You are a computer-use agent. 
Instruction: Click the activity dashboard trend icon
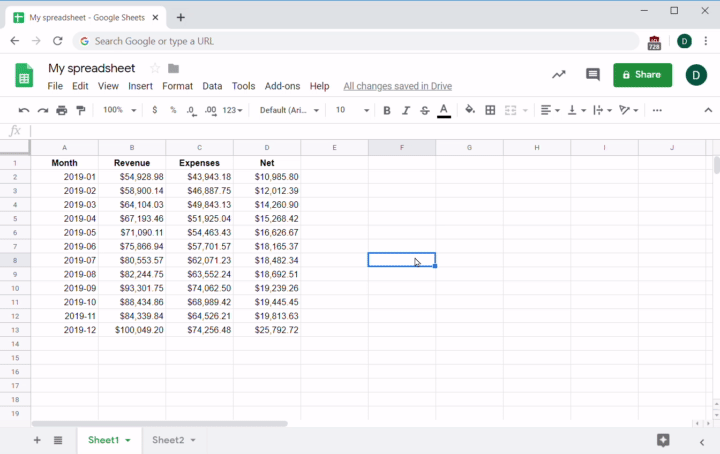pyautogui.click(x=558, y=75)
